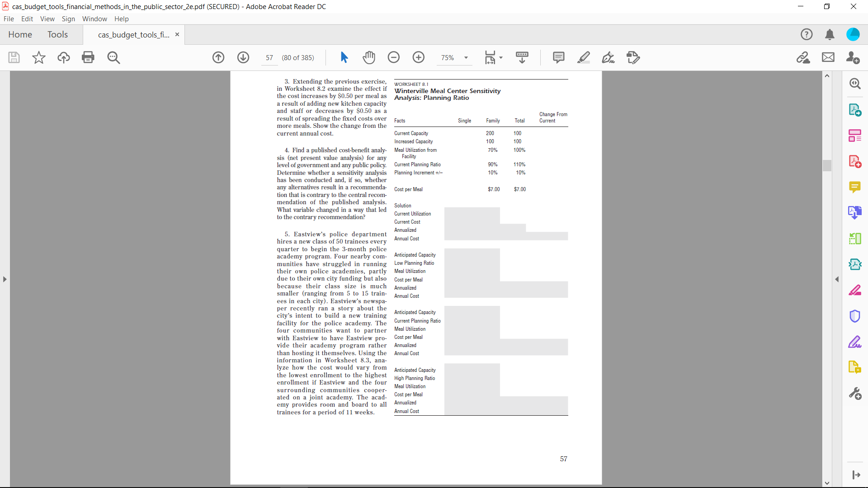Click the 75% zoom value field

coord(448,58)
